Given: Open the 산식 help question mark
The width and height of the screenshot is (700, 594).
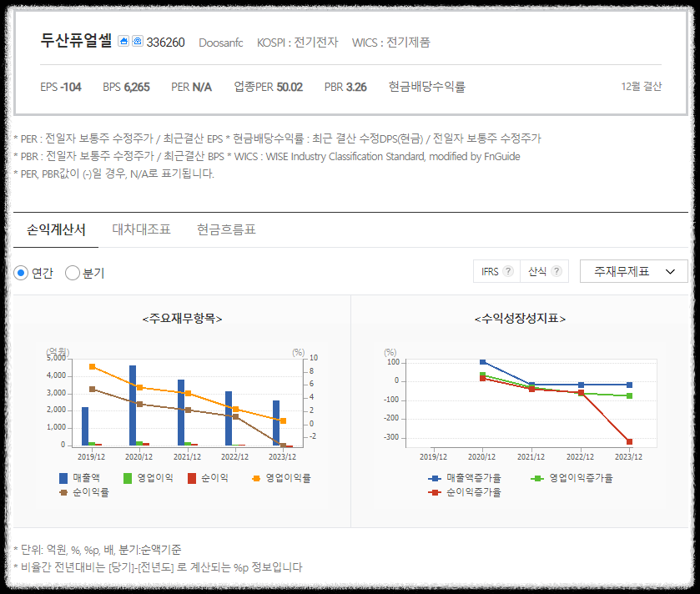Looking at the screenshot, I should click(556, 271).
